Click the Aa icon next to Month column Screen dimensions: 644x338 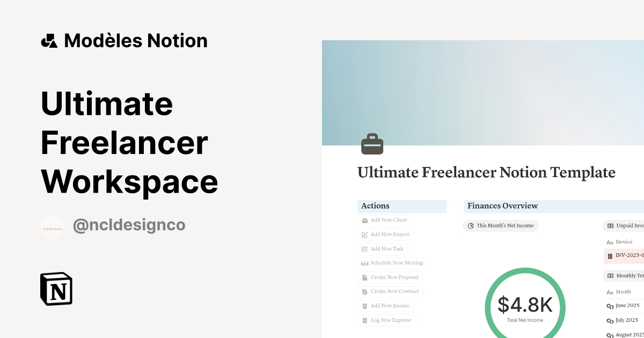tap(611, 292)
